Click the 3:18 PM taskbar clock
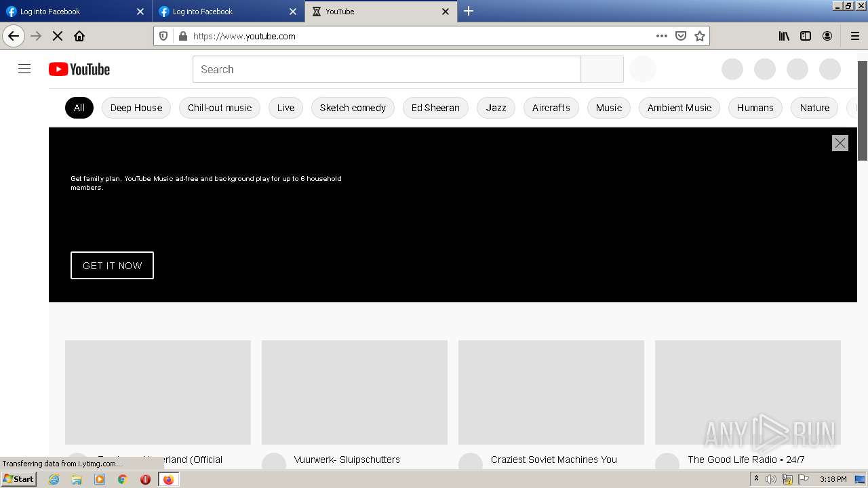868x488 pixels. point(833,479)
